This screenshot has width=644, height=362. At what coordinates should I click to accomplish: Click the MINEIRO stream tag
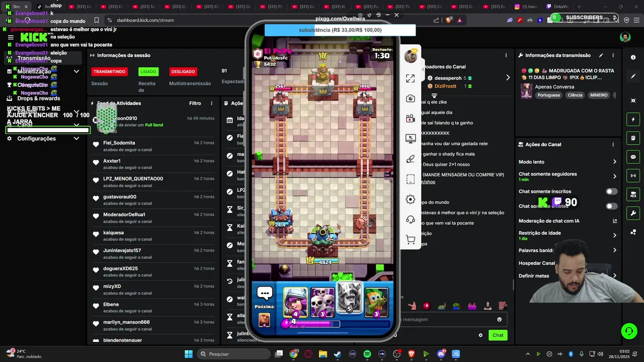(599, 95)
